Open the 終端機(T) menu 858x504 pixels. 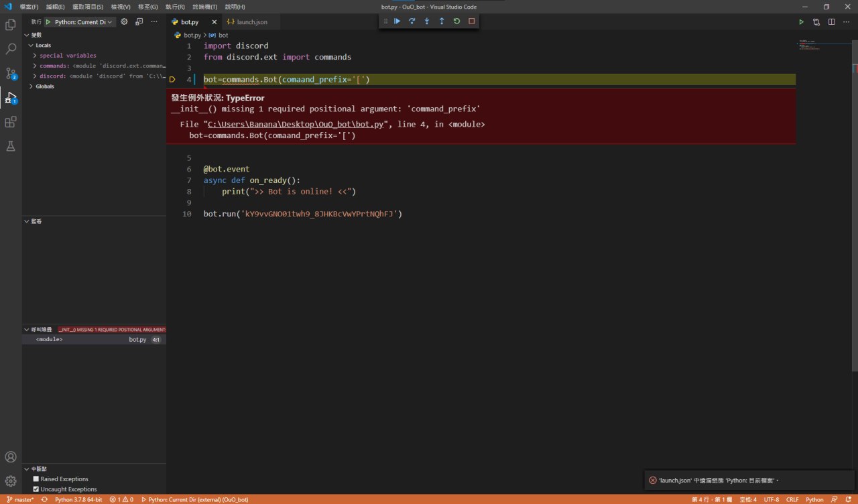204,7
